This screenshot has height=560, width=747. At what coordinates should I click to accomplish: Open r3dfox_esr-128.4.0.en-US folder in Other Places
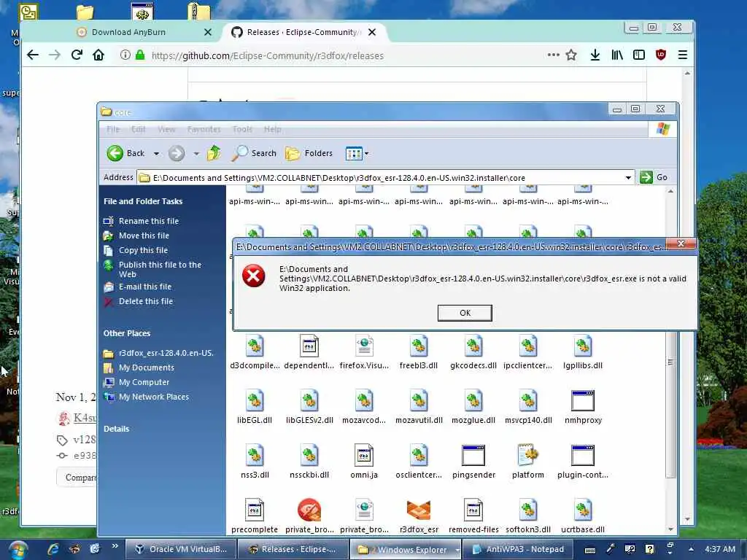tap(166, 354)
